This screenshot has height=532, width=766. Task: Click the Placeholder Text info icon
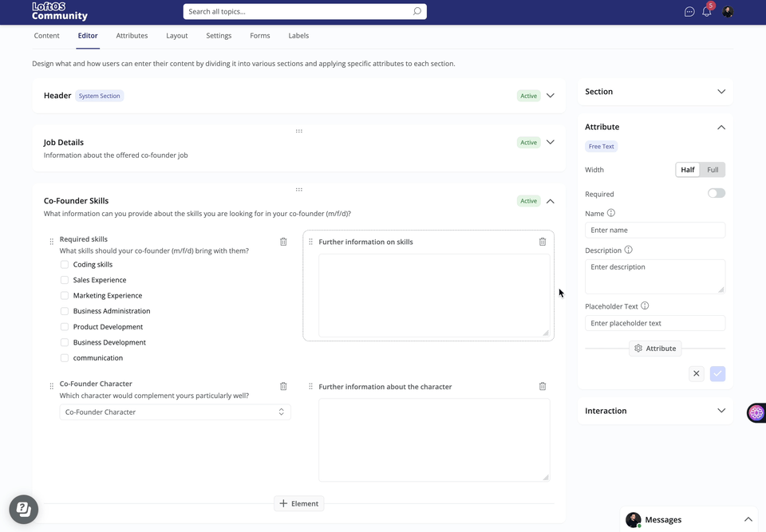pos(645,305)
